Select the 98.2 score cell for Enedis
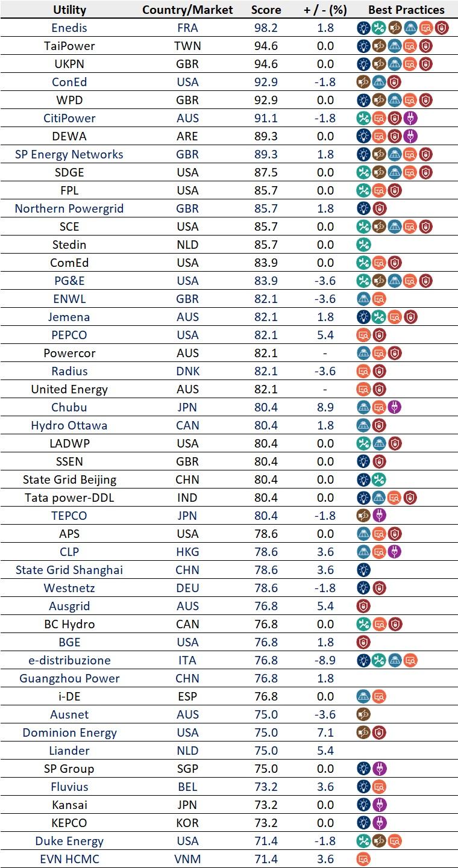458x868 pixels. [266, 28]
